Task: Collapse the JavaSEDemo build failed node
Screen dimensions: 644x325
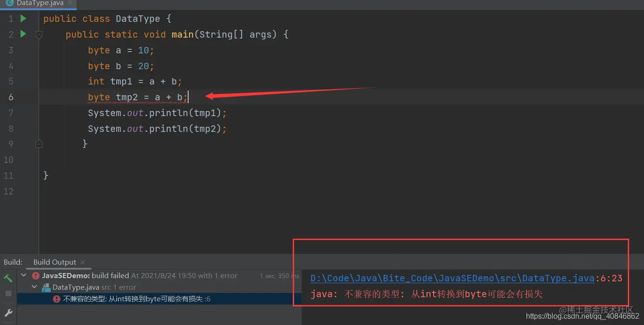Action: (x=24, y=275)
